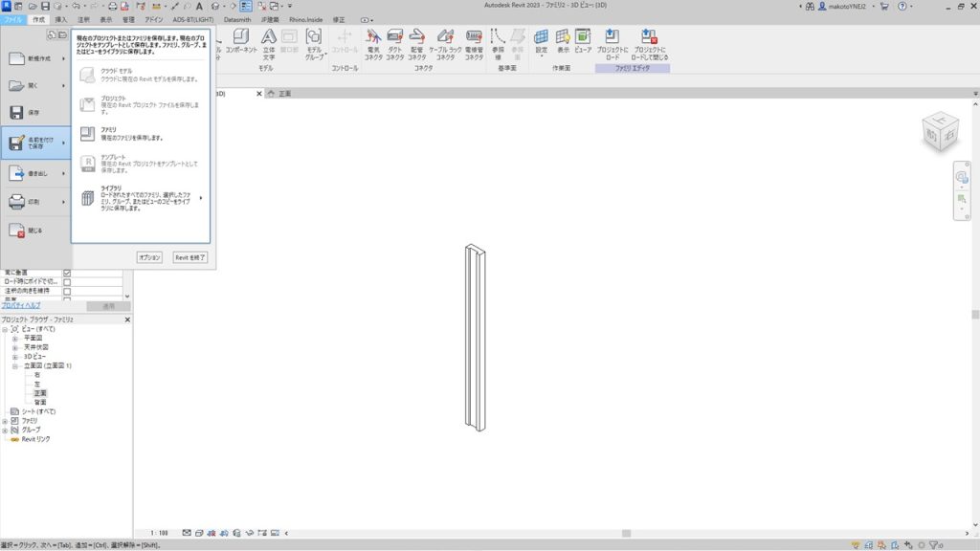Select the 背面 (Back) elevation view item
This screenshot has width=980, height=551.
tap(40, 403)
